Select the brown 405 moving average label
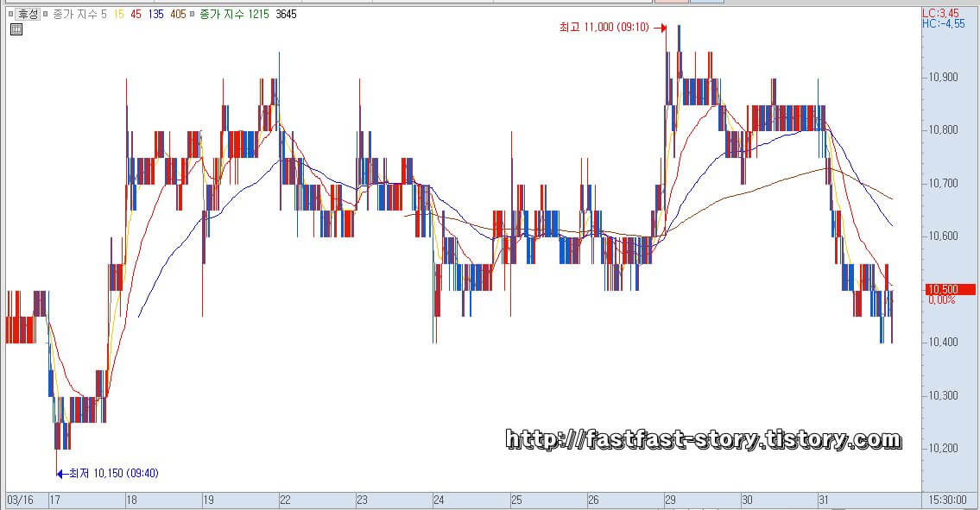 (x=178, y=14)
